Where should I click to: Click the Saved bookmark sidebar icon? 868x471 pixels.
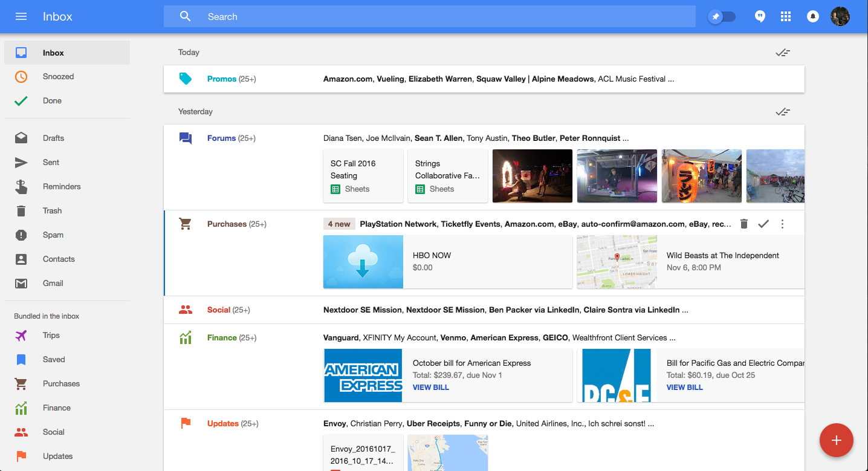pyautogui.click(x=21, y=359)
